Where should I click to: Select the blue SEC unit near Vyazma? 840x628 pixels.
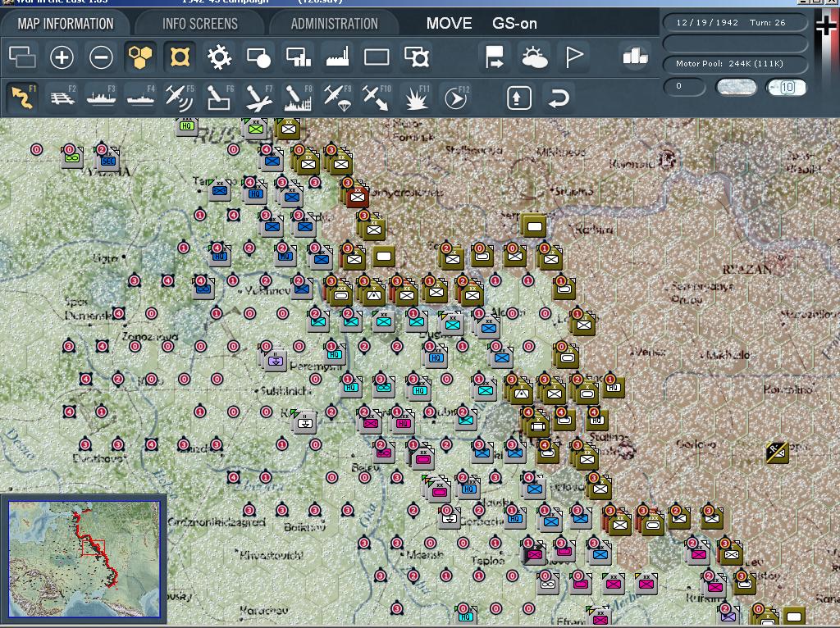[107, 160]
